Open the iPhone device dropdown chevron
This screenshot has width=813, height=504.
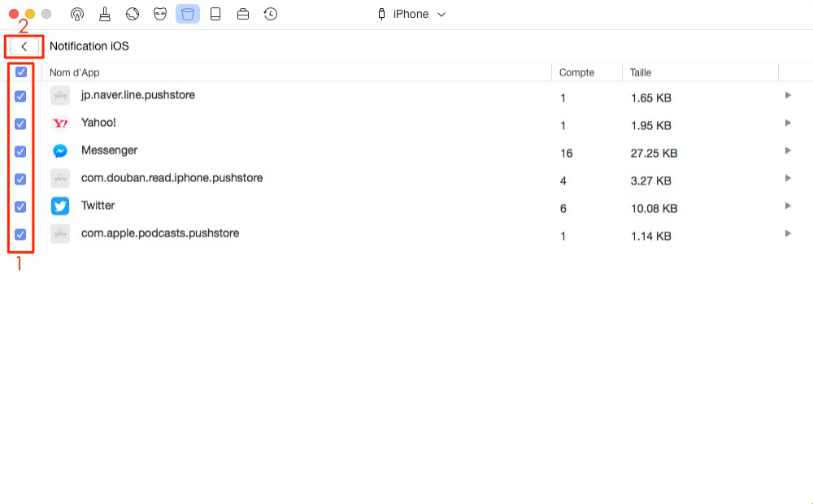441,15
